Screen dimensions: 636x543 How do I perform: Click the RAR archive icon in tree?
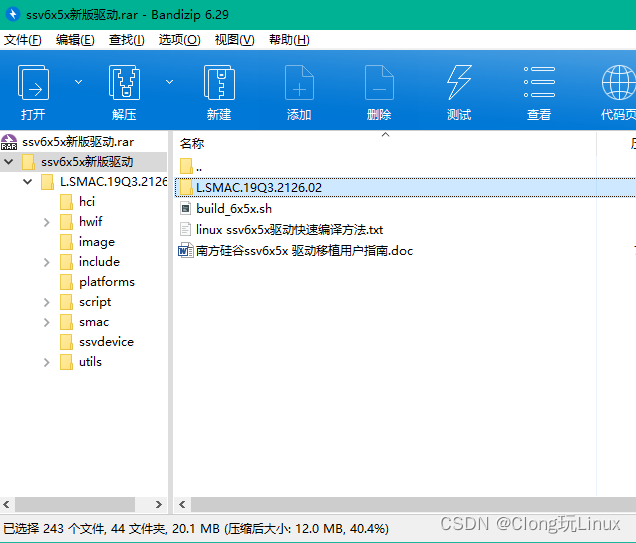point(9,142)
